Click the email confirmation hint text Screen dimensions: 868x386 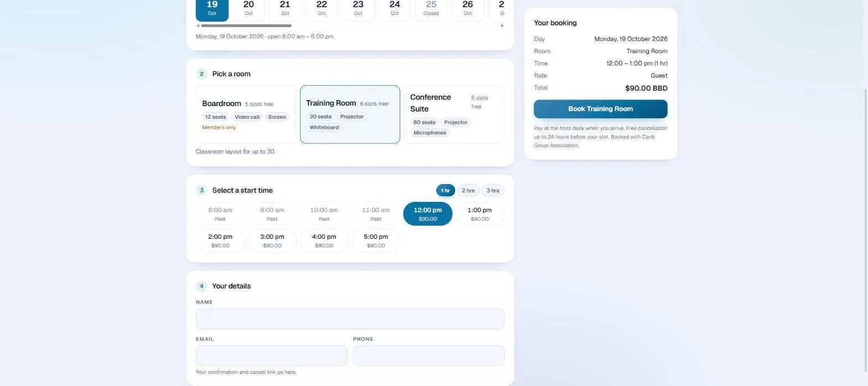pyautogui.click(x=246, y=372)
